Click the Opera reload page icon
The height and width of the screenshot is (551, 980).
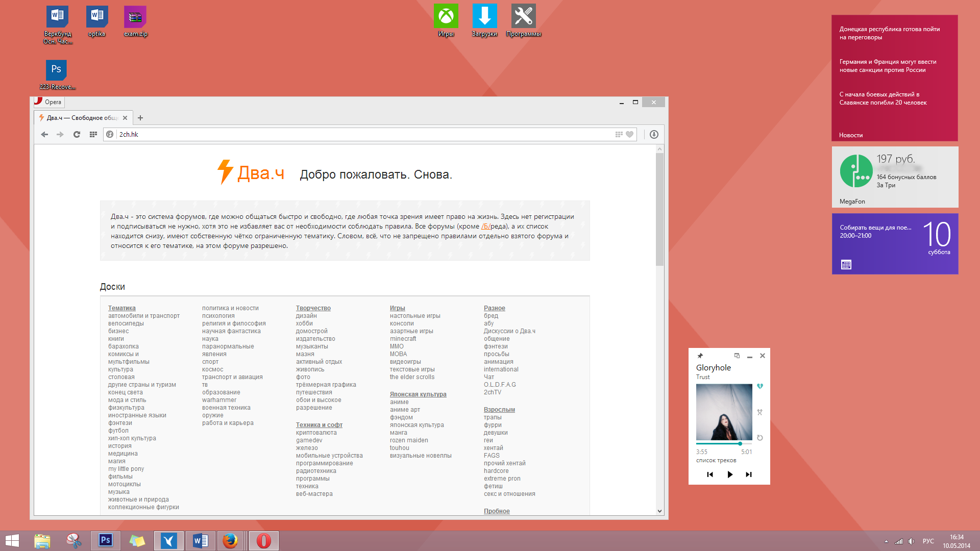coord(77,135)
